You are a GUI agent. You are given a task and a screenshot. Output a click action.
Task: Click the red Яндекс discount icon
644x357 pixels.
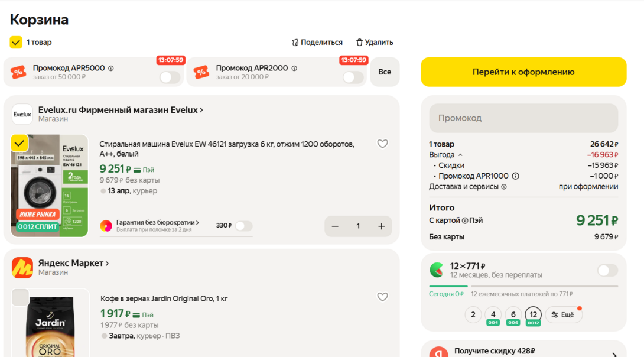coord(438,352)
